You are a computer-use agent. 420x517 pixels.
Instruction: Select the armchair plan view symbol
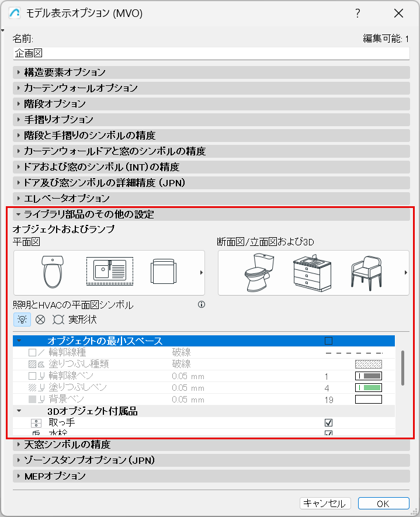click(x=163, y=272)
